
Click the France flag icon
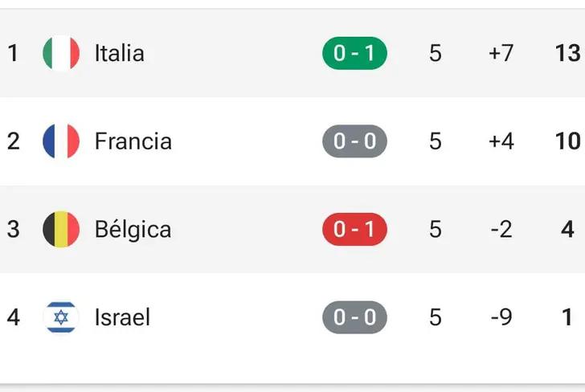point(61,141)
